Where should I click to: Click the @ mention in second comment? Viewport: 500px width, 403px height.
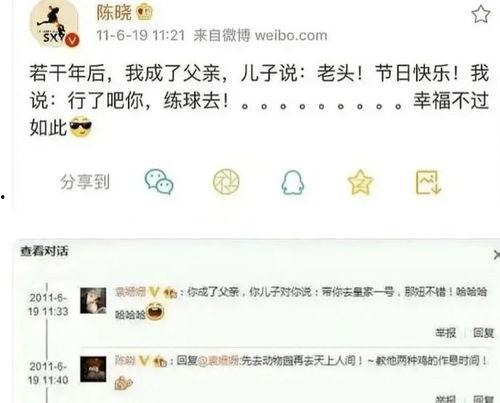coord(218,360)
